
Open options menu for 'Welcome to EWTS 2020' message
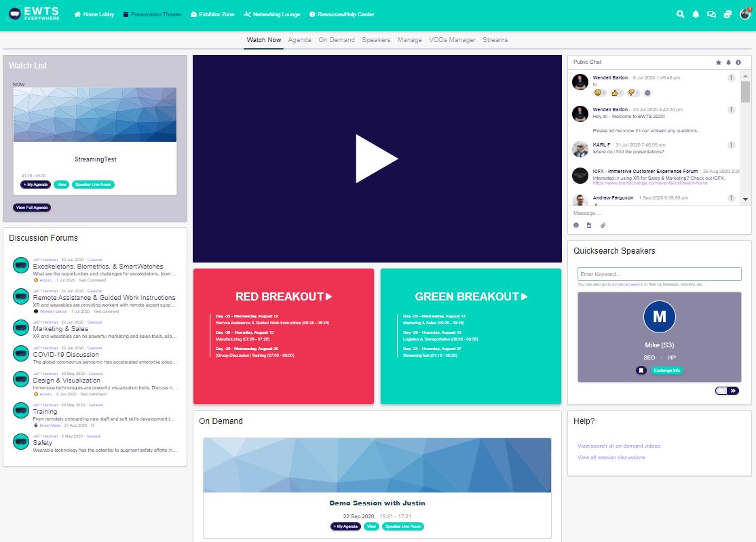point(731,109)
